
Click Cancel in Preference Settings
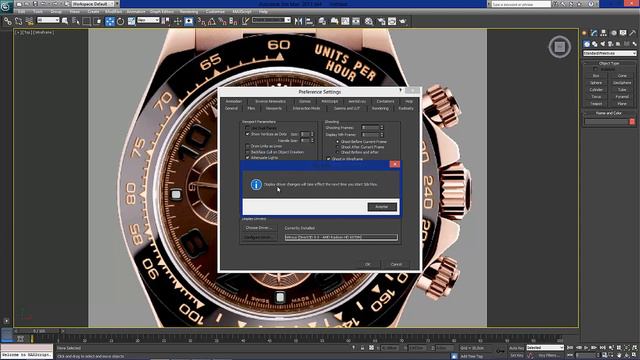click(x=396, y=264)
